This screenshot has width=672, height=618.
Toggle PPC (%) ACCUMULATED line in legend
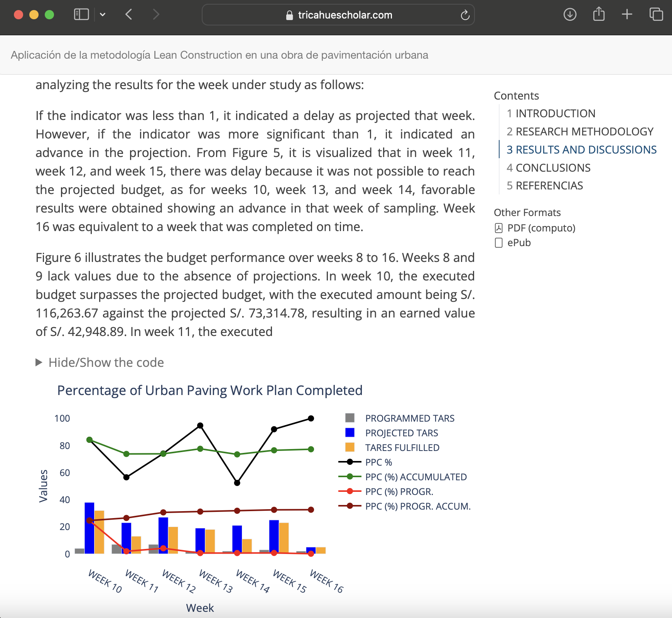416,477
